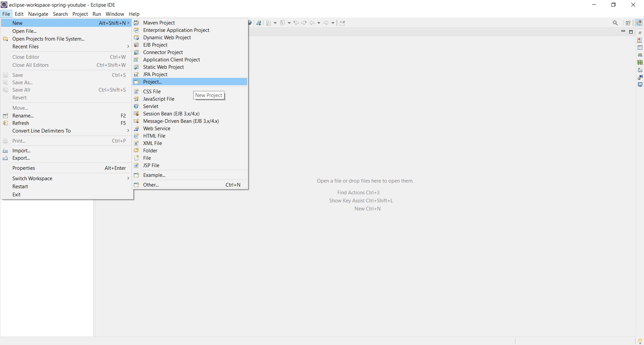Choose Message-Driven Bean (EJB 3.x/4.x)
644x345 pixels.
[190, 121]
